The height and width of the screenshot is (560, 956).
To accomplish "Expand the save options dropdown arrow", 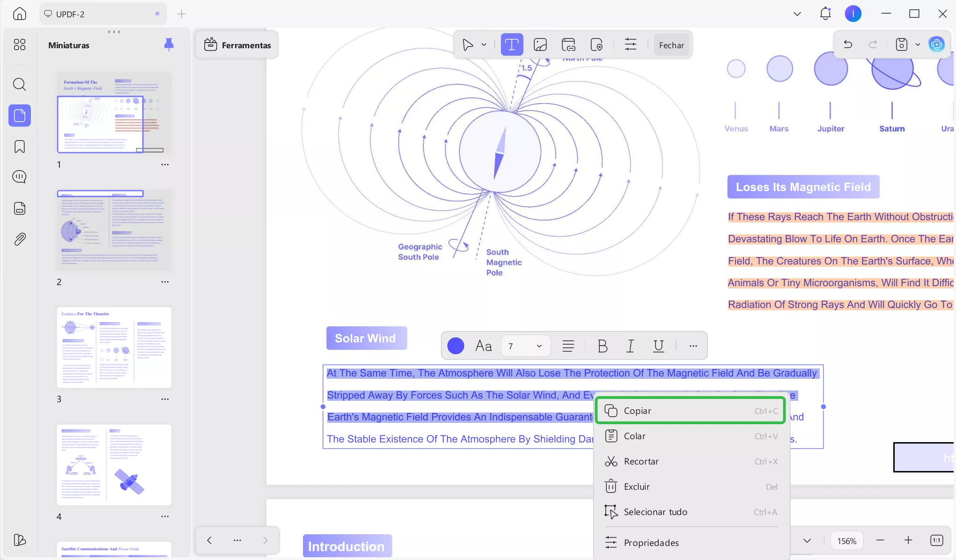I will (x=918, y=44).
